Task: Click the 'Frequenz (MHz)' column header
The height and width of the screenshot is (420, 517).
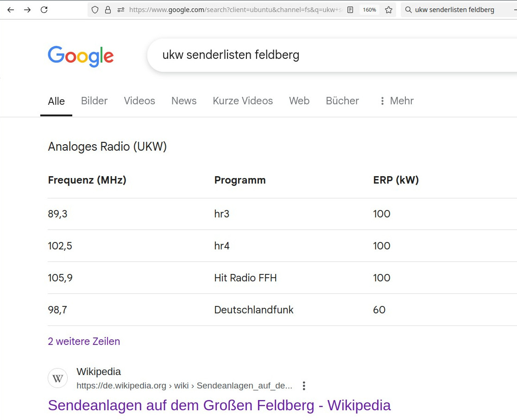Action: [87, 180]
